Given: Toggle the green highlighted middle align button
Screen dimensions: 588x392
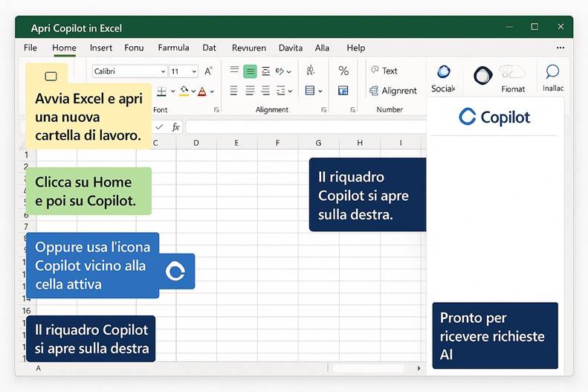Looking at the screenshot, I should 250,71.
